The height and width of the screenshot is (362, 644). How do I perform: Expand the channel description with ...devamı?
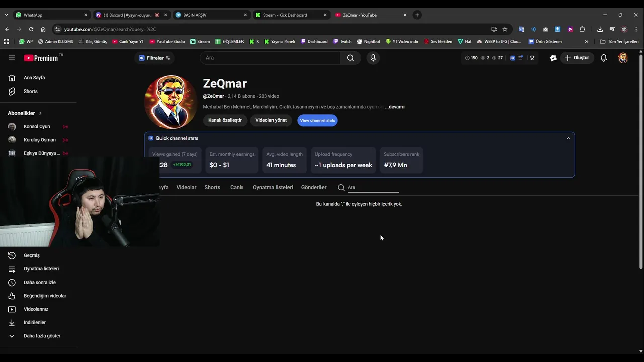click(394, 107)
